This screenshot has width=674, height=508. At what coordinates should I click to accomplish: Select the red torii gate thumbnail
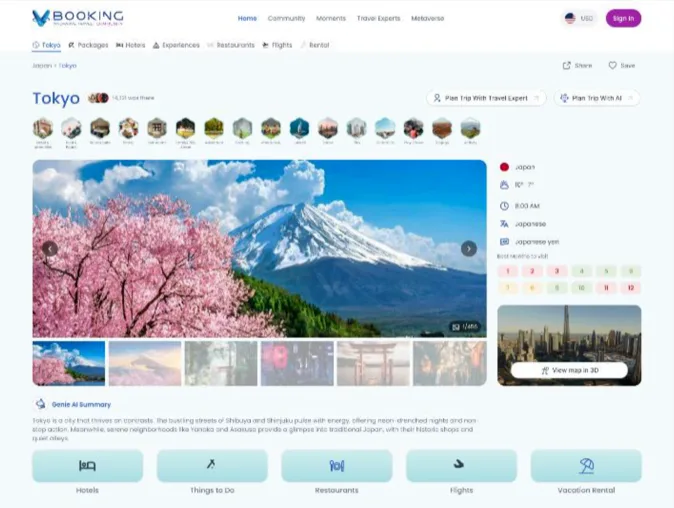tap(374, 363)
